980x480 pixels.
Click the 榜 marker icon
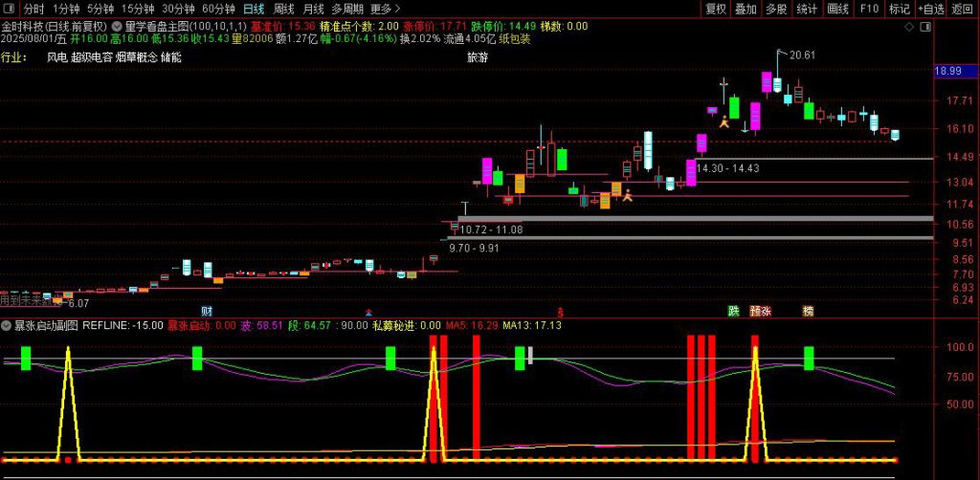(x=808, y=311)
